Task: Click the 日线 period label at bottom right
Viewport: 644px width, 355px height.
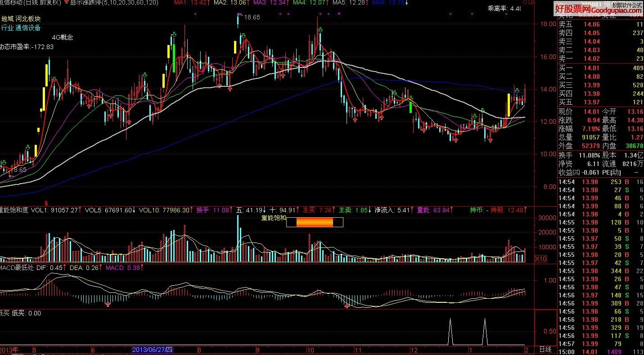Action: pos(545,350)
